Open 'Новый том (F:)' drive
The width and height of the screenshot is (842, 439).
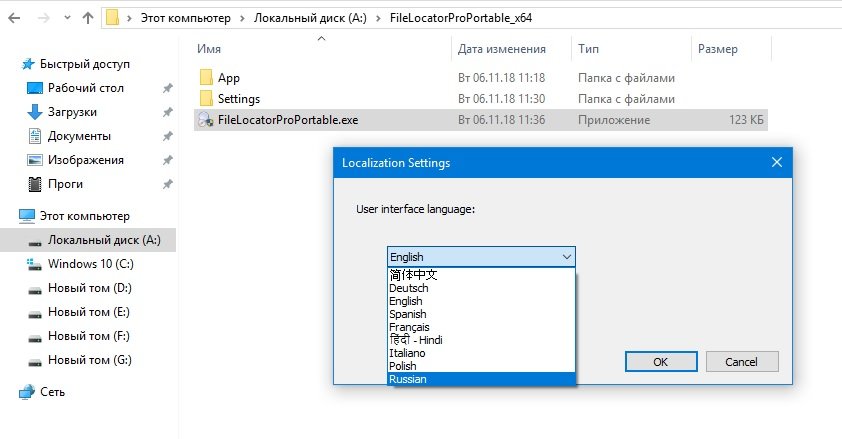[89, 336]
